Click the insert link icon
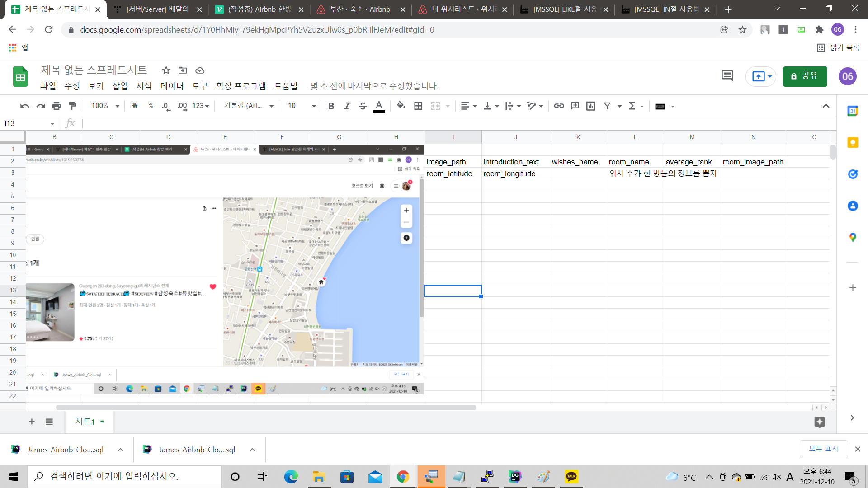 [559, 106]
